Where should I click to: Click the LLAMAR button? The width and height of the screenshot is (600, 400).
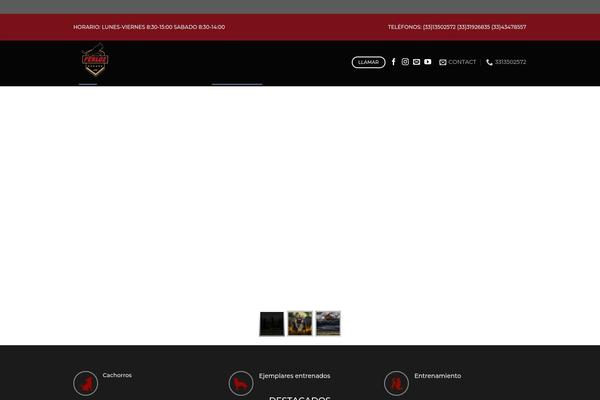pos(368,62)
